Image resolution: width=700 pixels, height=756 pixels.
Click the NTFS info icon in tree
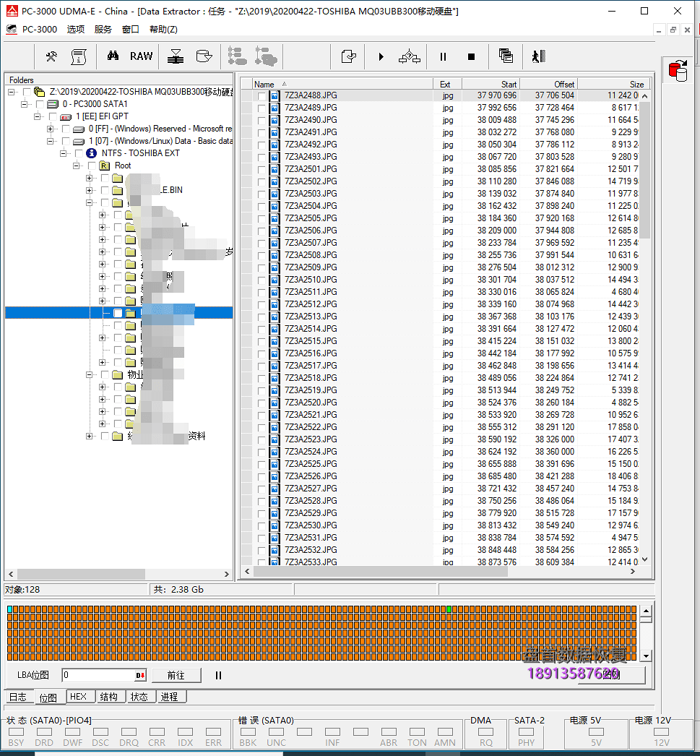(92, 153)
